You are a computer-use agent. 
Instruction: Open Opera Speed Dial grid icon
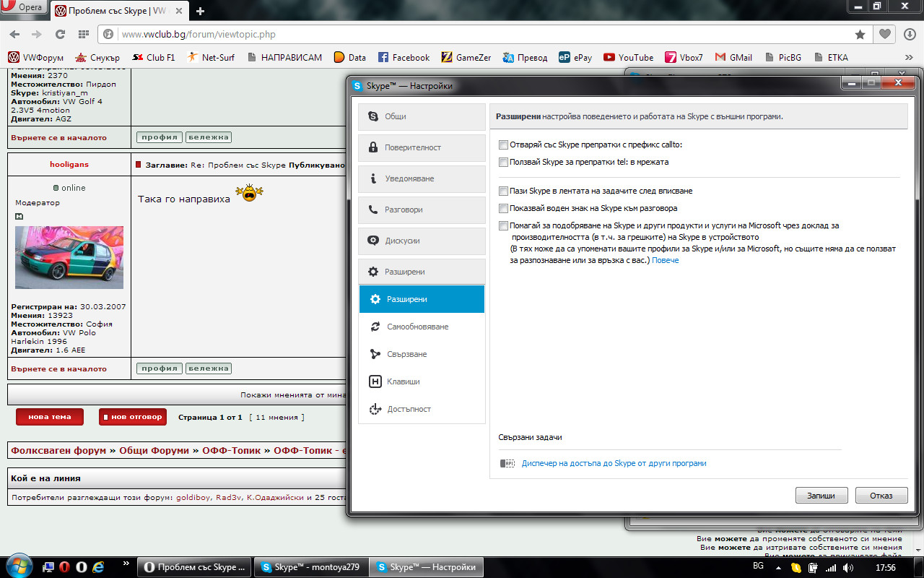pyautogui.click(x=83, y=34)
